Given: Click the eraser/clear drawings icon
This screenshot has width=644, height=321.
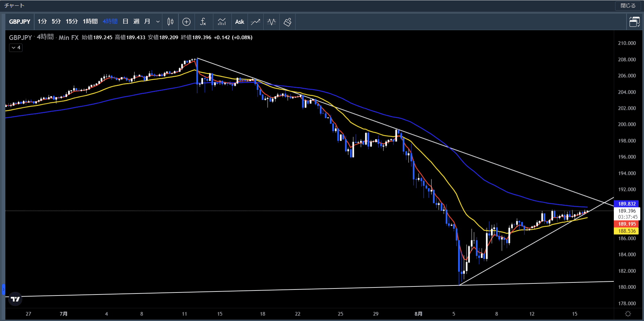Looking at the screenshot, I should click(x=287, y=22).
